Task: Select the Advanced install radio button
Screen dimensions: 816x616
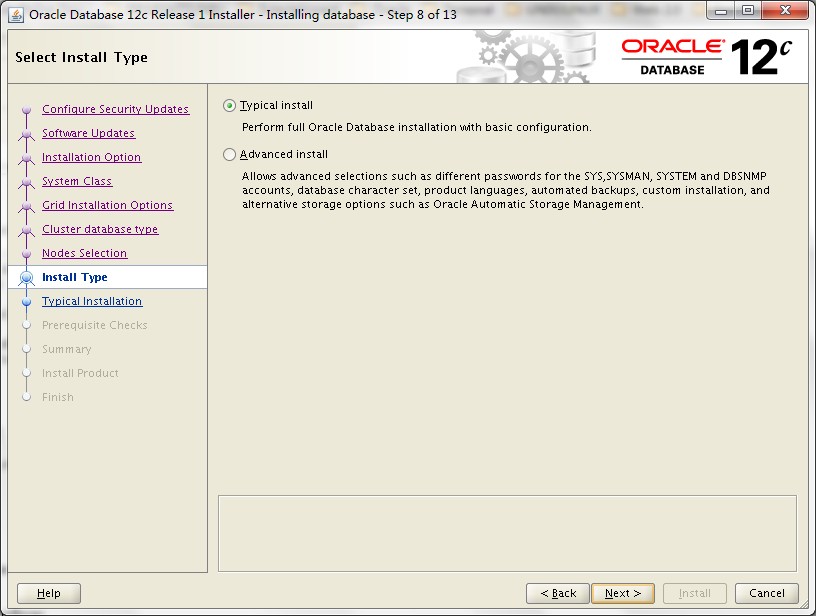Action: [229, 155]
